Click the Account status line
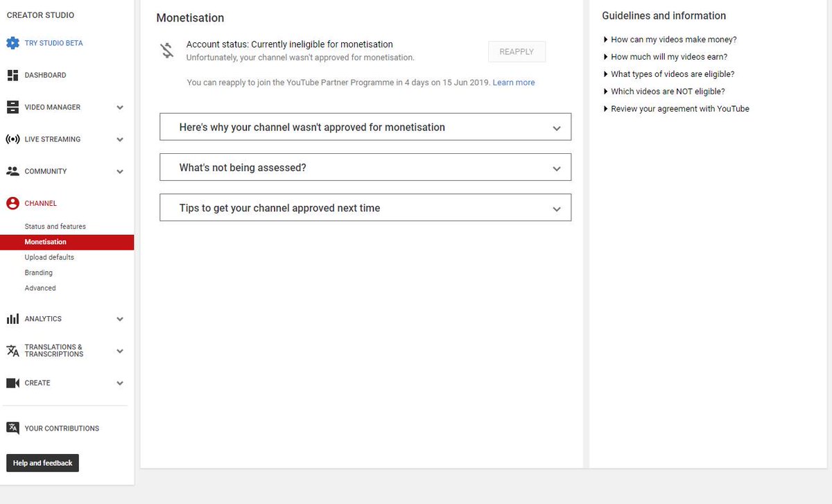The width and height of the screenshot is (832, 504). point(290,44)
